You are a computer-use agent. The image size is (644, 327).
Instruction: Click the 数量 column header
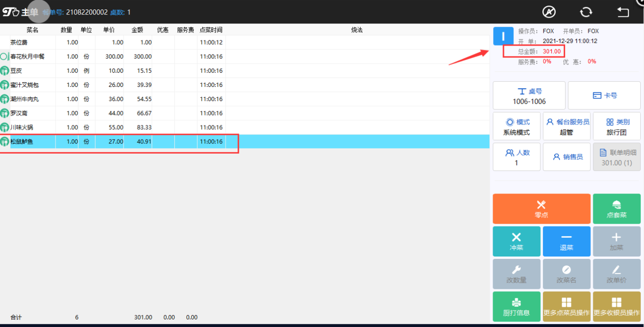(66, 30)
